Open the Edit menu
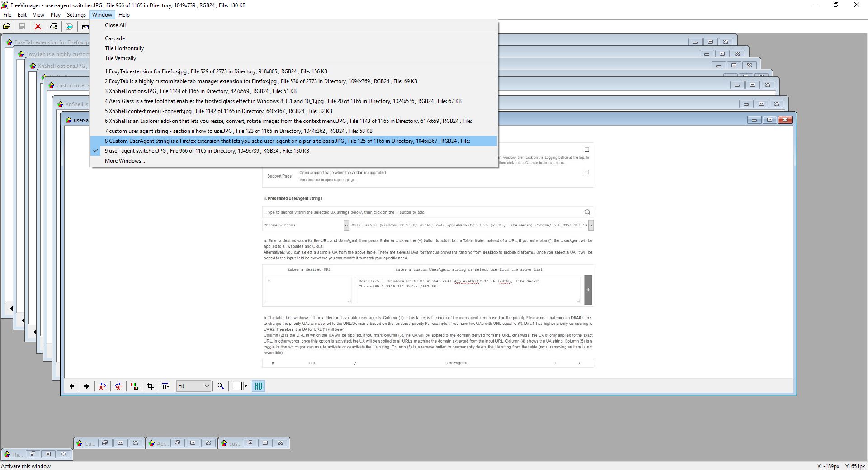Image resolution: width=868 pixels, height=470 pixels. coord(22,15)
